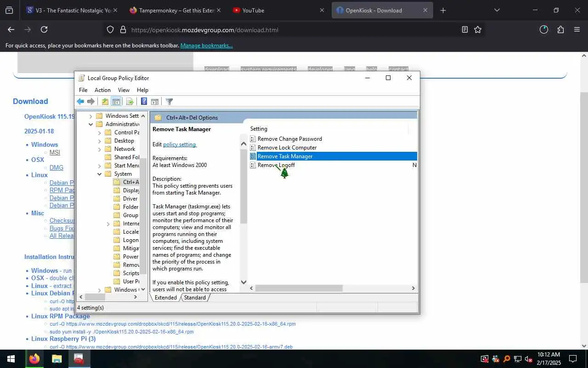588x368 pixels.
Task: Collapse the System tree node
Action: [x=100, y=174]
